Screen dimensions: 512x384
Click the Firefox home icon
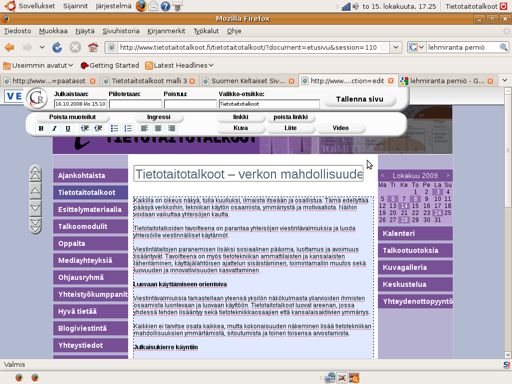point(93,48)
